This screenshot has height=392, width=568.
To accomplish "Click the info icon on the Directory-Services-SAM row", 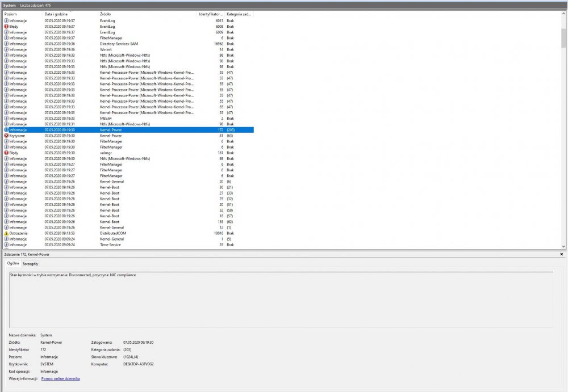I will point(6,44).
